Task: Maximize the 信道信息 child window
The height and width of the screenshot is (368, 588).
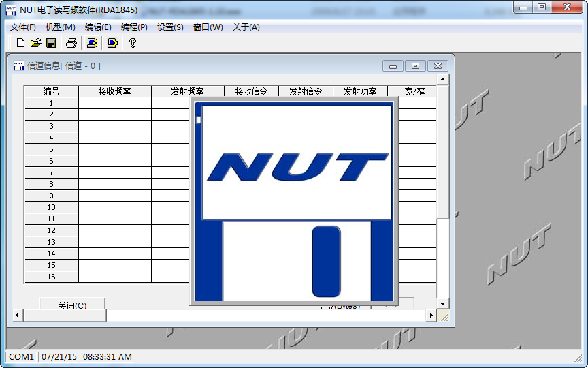Action: point(416,66)
